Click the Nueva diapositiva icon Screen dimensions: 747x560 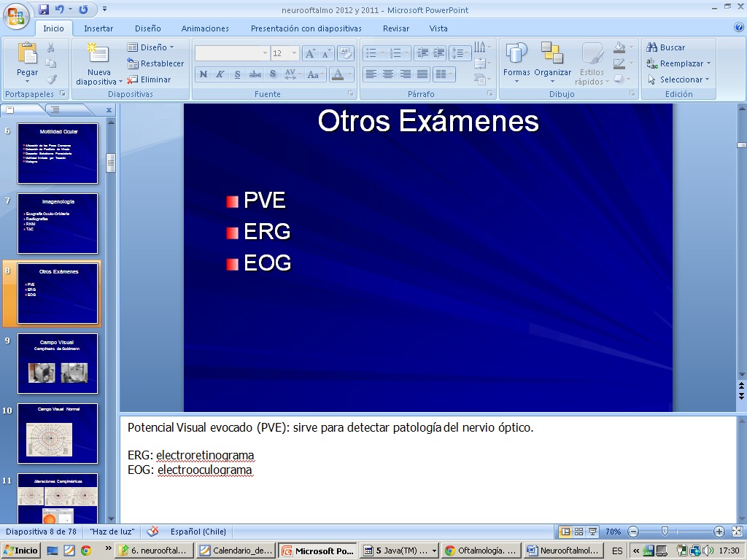pos(98,55)
